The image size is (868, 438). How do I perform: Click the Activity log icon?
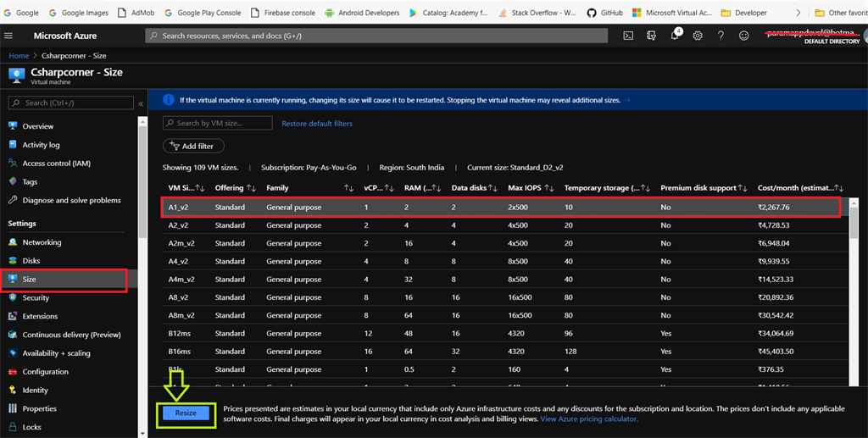coord(13,144)
